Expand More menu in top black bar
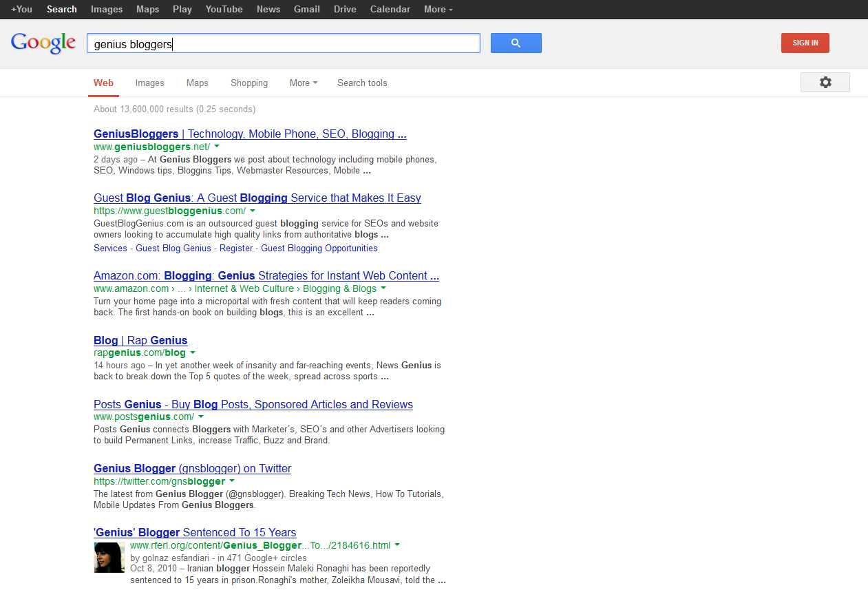Image resolution: width=868 pixels, height=601 pixels. point(438,9)
